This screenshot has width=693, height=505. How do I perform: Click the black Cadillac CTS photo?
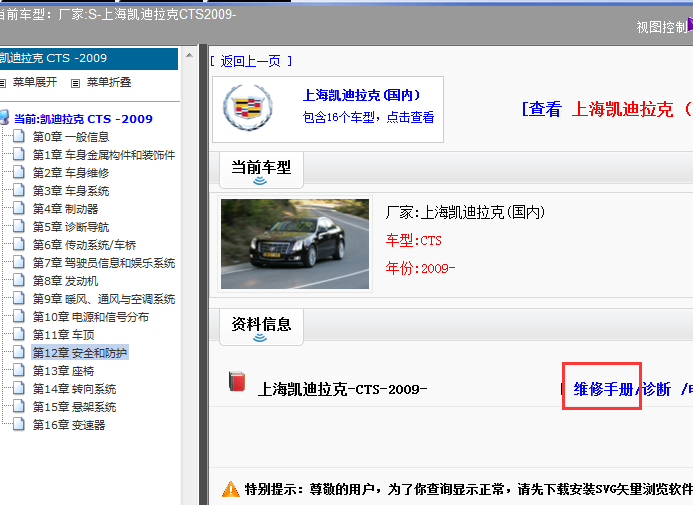pyautogui.click(x=295, y=244)
